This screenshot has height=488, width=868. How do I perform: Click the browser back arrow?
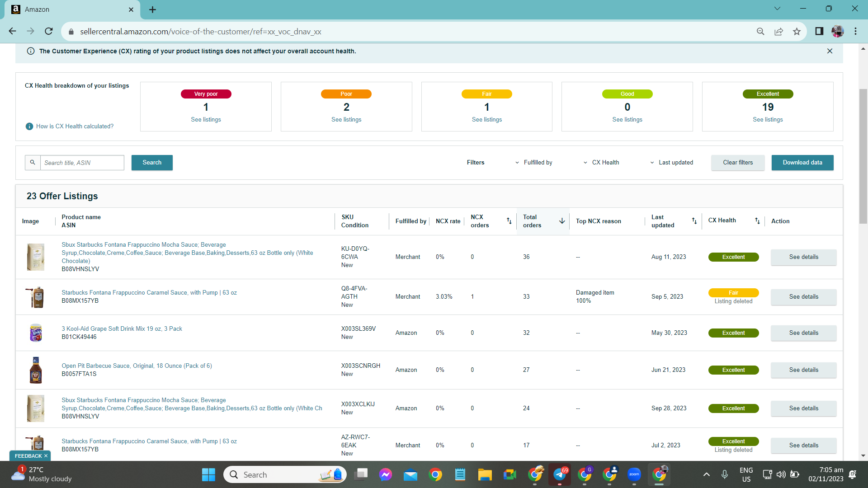tap(12, 31)
